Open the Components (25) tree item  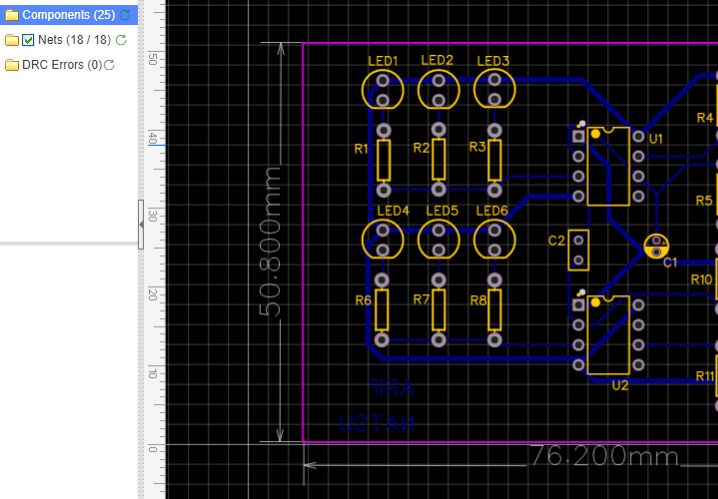(68, 15)
